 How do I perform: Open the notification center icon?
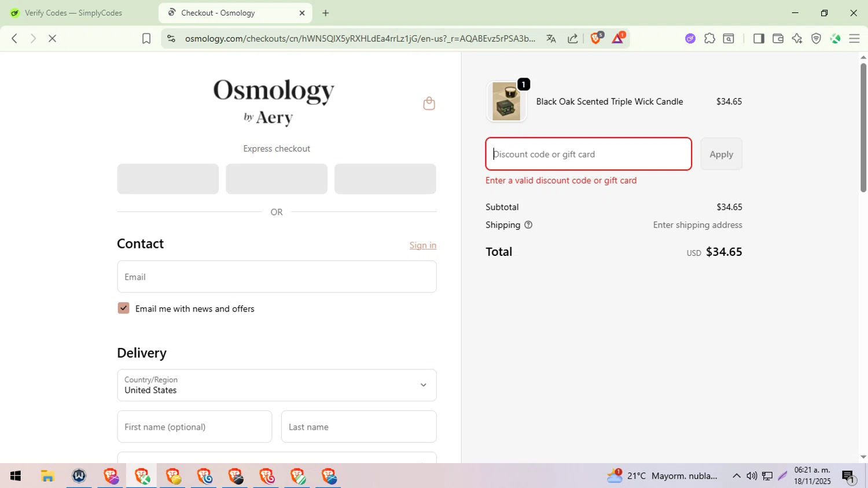click(x=849, y=476)
